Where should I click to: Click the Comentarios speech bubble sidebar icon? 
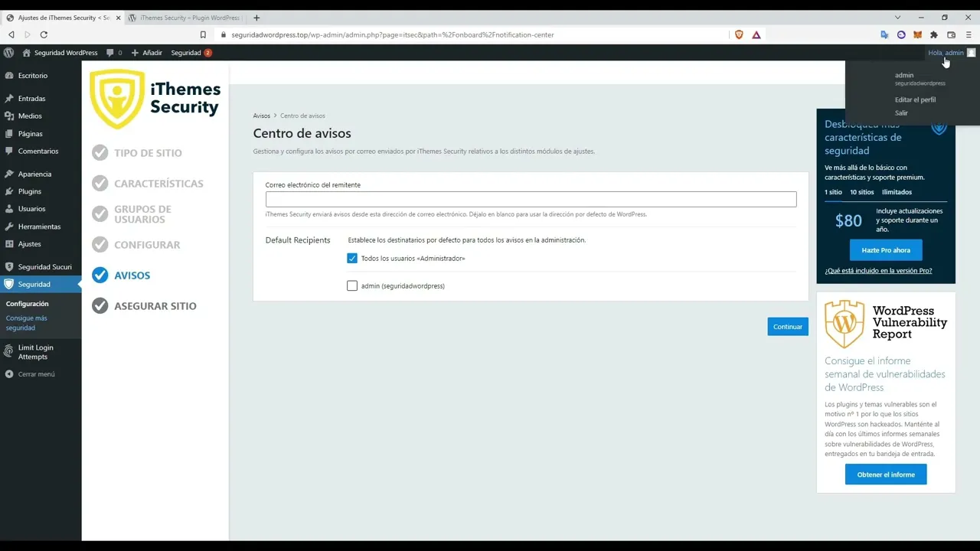pyautogui.click(x=9, y=152)
